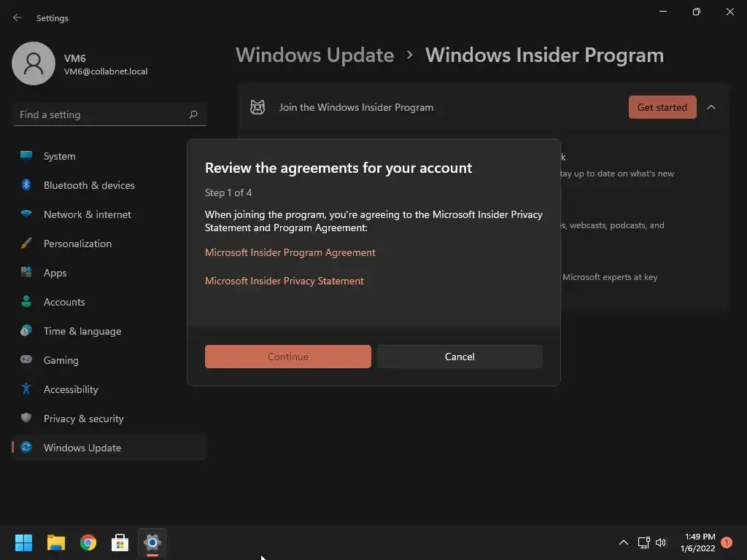747x560 pixels.
Task: Click the Get started button
Action: [x=662, y=107]
